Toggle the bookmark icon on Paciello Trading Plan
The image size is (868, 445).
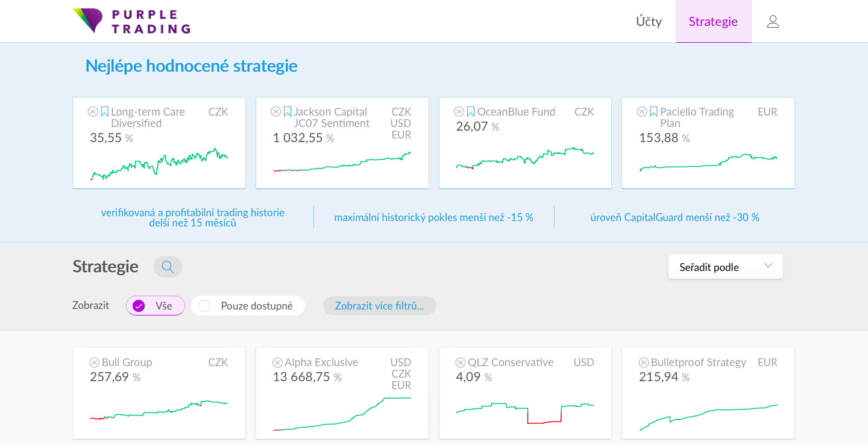[x=653, y=111]
